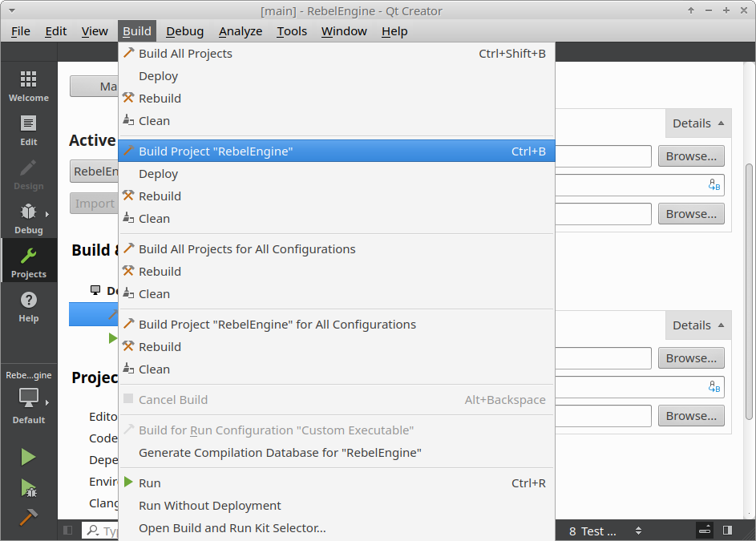The height and width of the screenshot is (541, 756).
Task: Choose Build All Projects
Action: (337, 54)
